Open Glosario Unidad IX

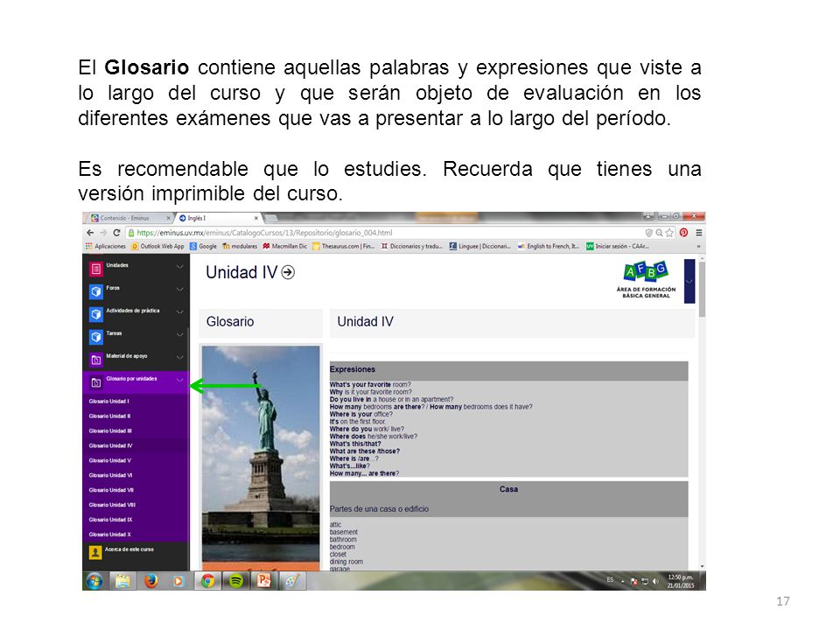coord(111,520)
